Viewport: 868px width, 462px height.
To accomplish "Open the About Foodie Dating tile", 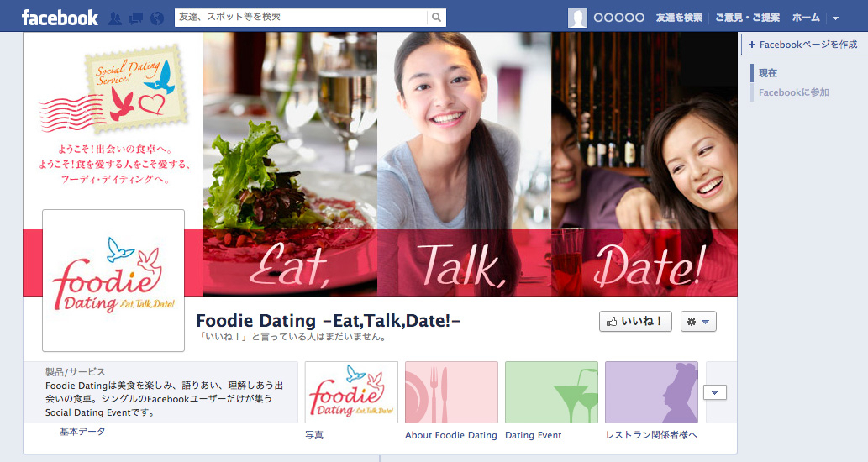I will click(452, 392).
